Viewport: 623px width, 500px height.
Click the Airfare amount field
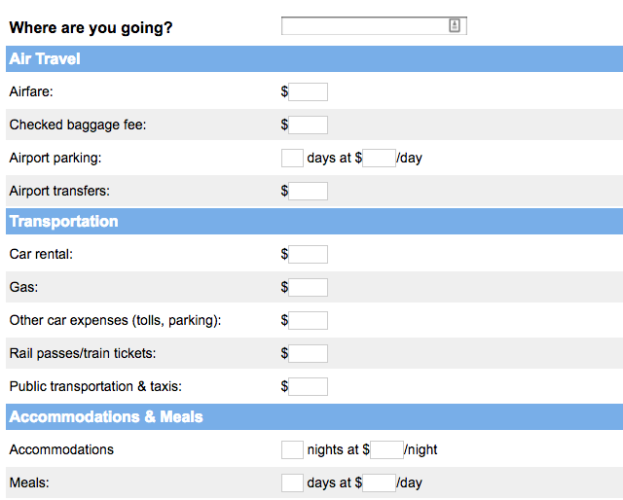pos(308,92)
